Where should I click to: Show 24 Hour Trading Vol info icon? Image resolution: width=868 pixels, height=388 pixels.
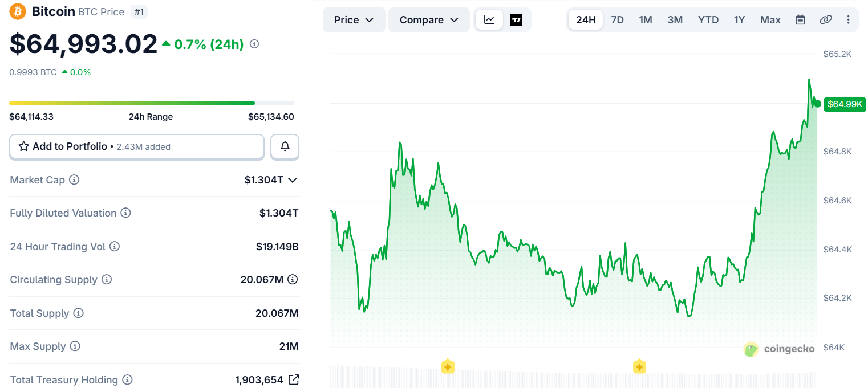click(x=114, y=247)
